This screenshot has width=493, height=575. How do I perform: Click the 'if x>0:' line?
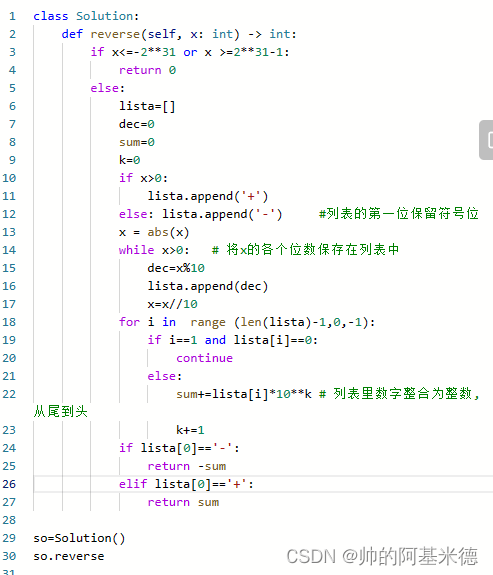point(143,178)
